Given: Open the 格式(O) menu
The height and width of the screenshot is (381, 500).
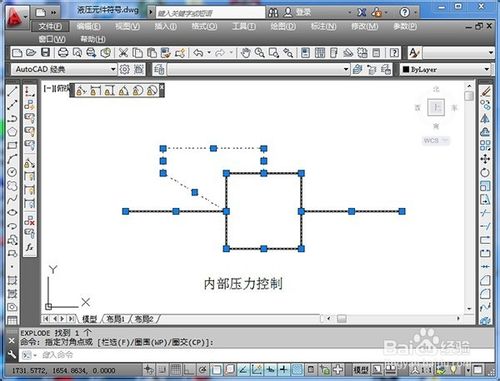Looking at the screenshot, I should click(204, 26).
